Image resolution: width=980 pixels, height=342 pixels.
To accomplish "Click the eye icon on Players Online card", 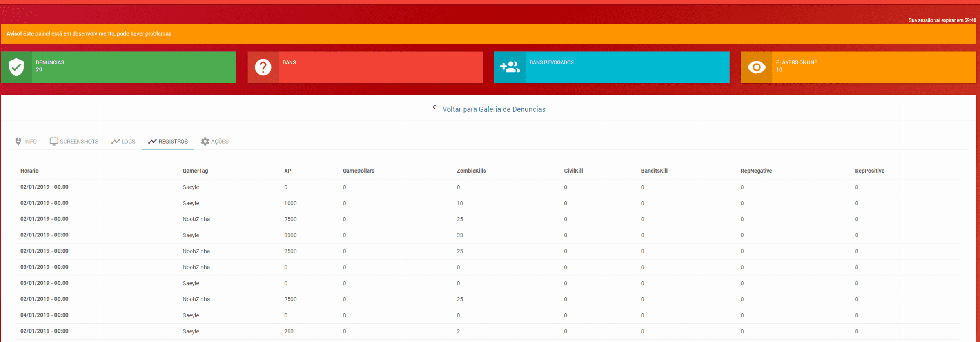I will point(757,67).
